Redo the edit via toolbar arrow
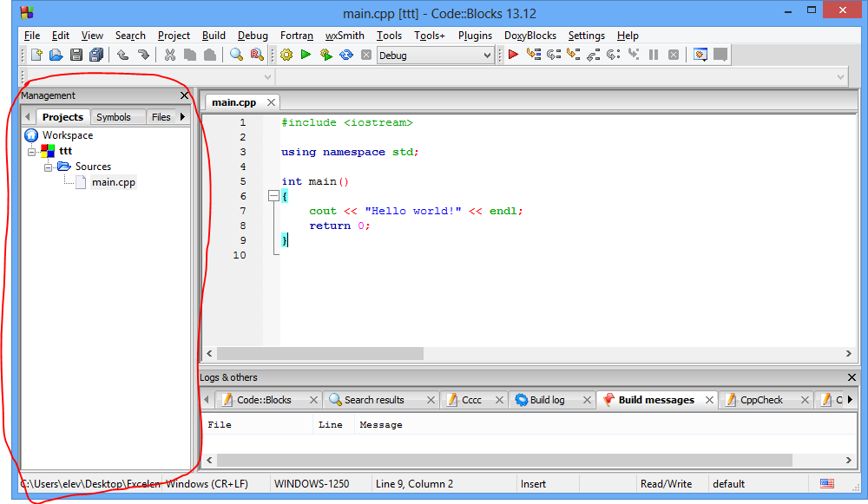The height and width of the screenshot is (504, 868). click(x=143, y=55)
